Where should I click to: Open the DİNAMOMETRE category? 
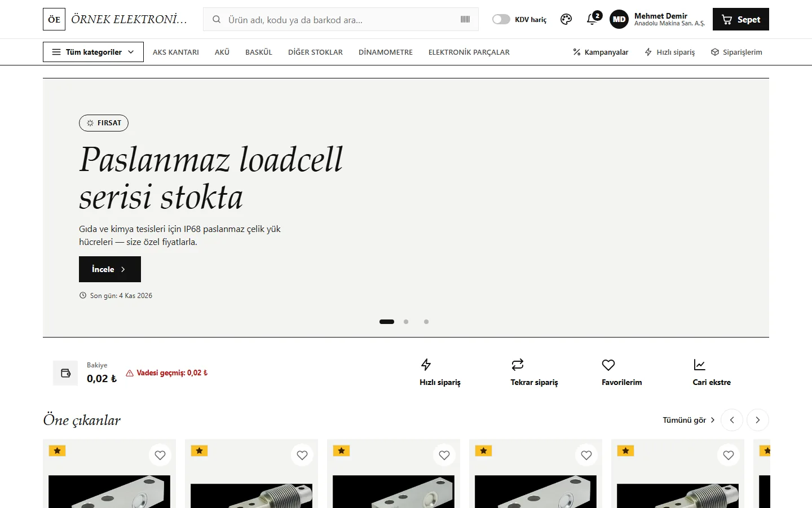[386, 52]
